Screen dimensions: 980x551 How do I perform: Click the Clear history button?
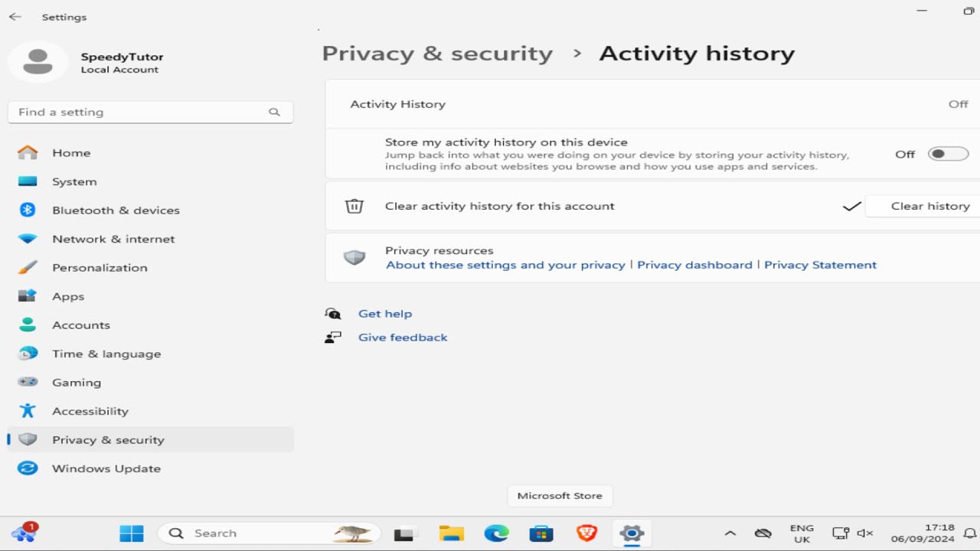(923, 206)
